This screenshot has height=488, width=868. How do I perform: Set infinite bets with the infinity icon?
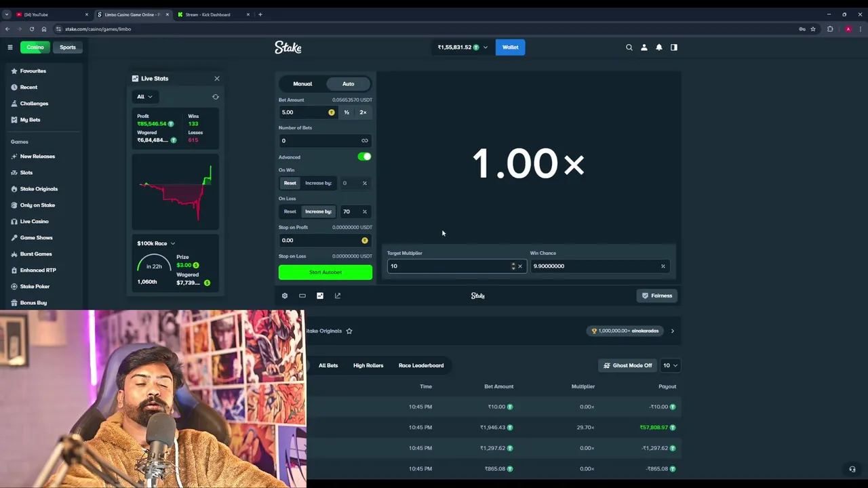[x=365, y=141]
